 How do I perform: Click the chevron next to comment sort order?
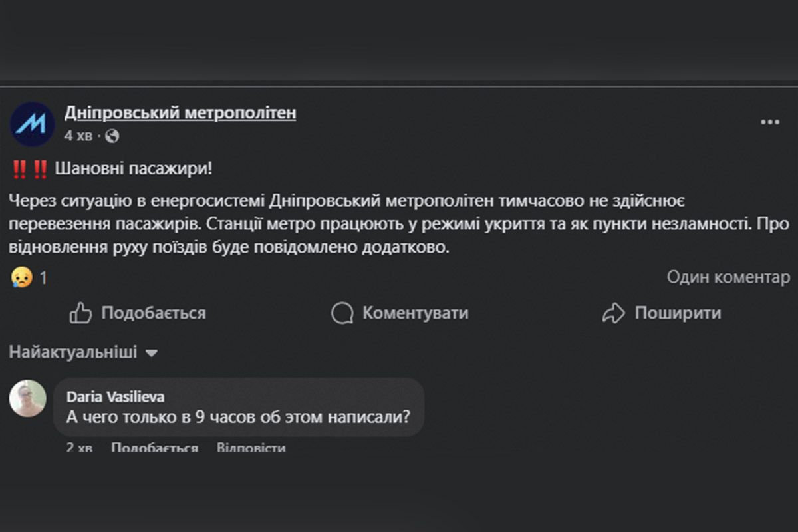pos(152,354)
